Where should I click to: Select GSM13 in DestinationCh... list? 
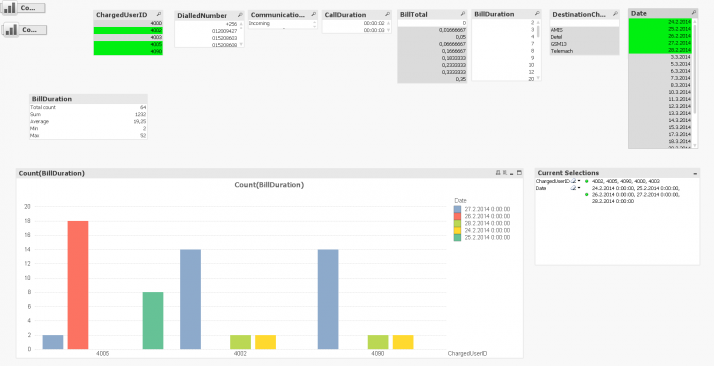tap(584, 44)
